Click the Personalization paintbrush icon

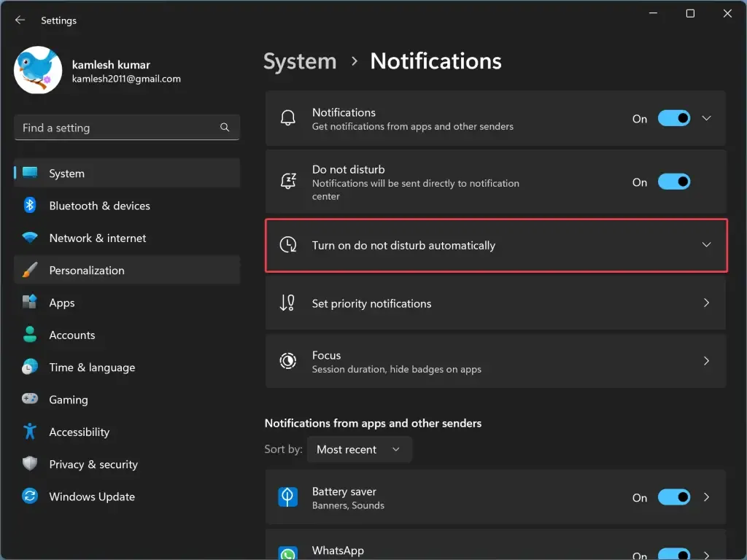pos(30,270)
